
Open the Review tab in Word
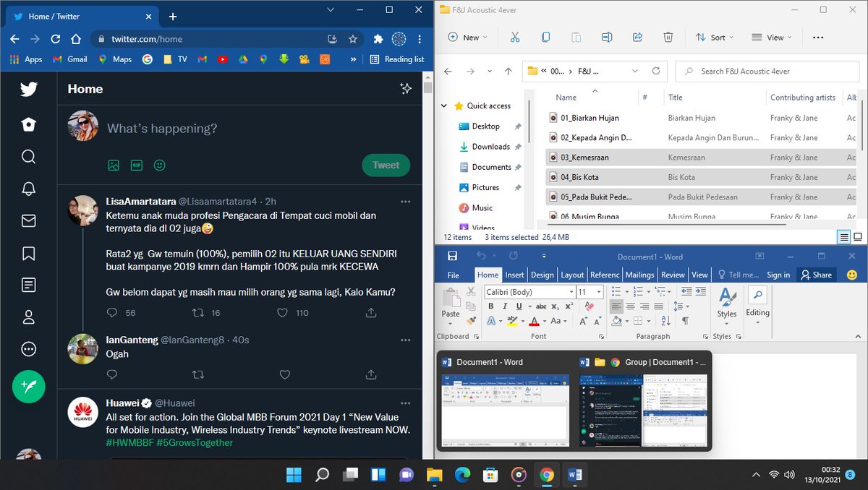point(673,275)
